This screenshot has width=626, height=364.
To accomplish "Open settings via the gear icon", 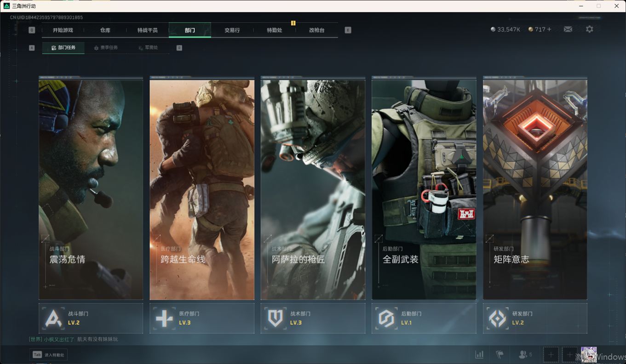I will click(589, 29).
